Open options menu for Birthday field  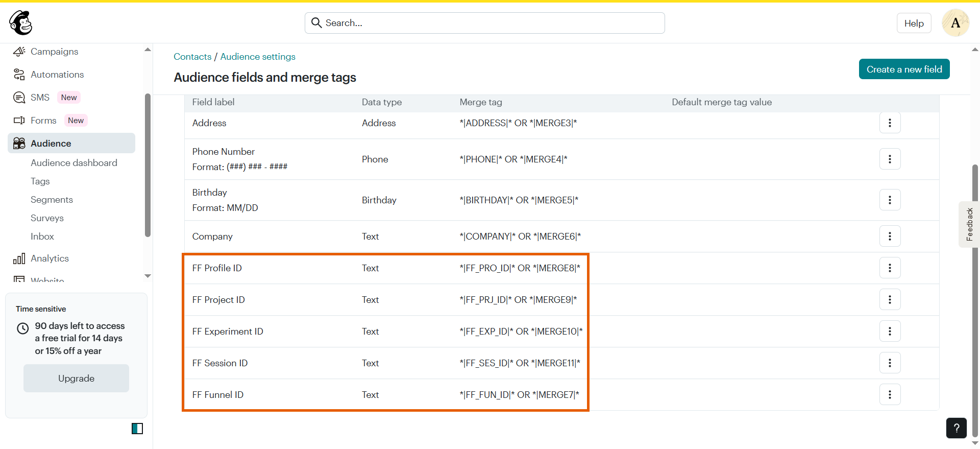[890, 200]
